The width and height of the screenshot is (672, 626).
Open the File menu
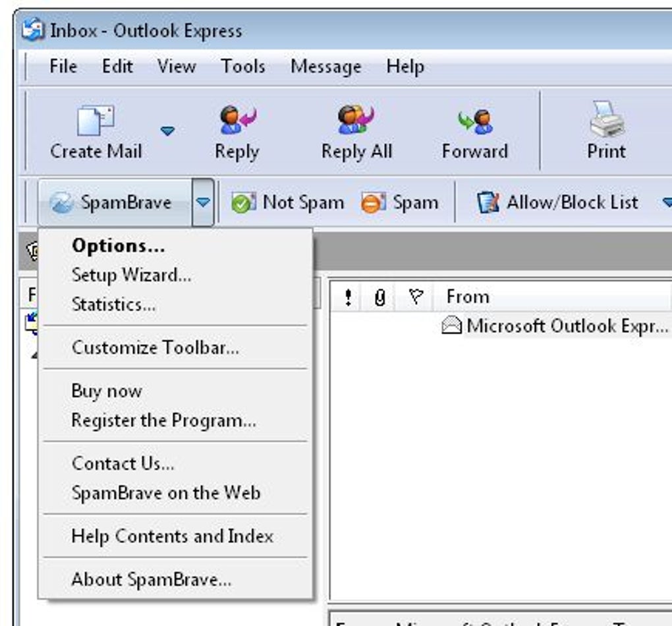[63, 67]
